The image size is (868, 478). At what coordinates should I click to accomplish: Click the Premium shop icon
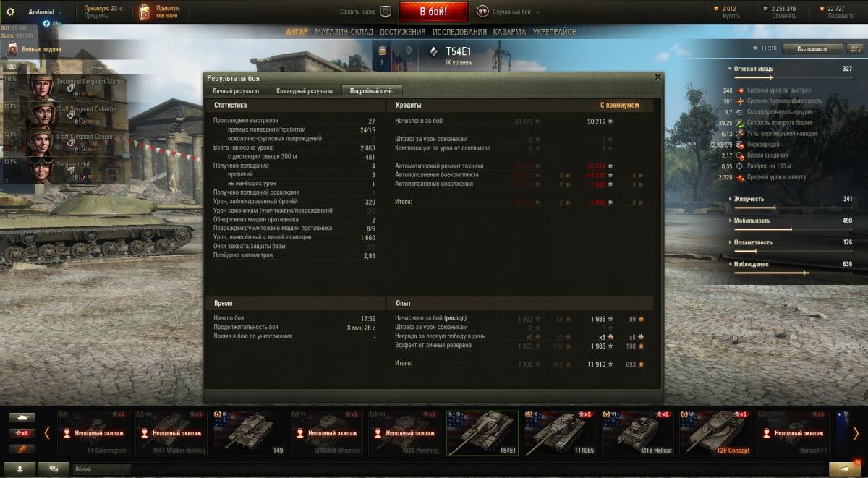point(145,12)
